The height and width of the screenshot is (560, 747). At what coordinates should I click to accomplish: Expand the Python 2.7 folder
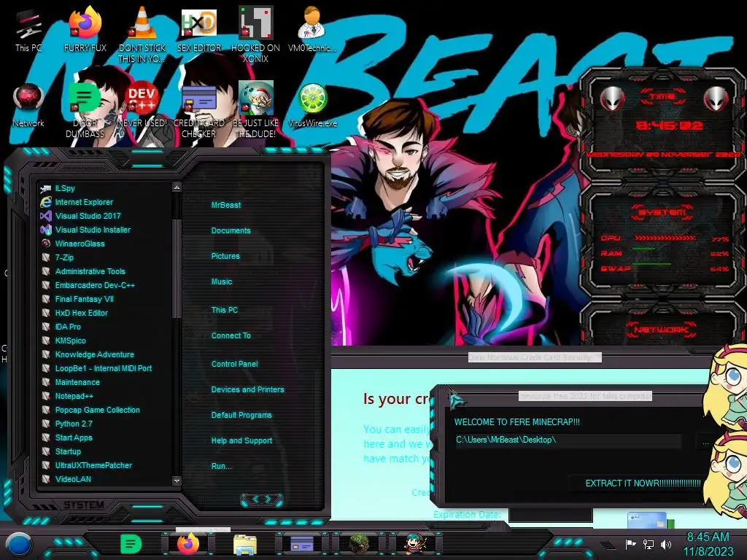coord(74,424)
